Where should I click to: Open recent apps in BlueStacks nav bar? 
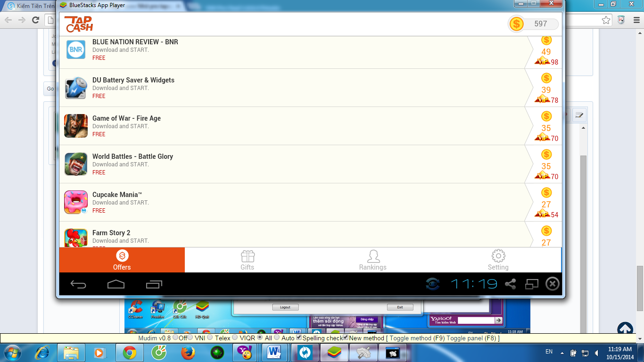coord(154,284)
